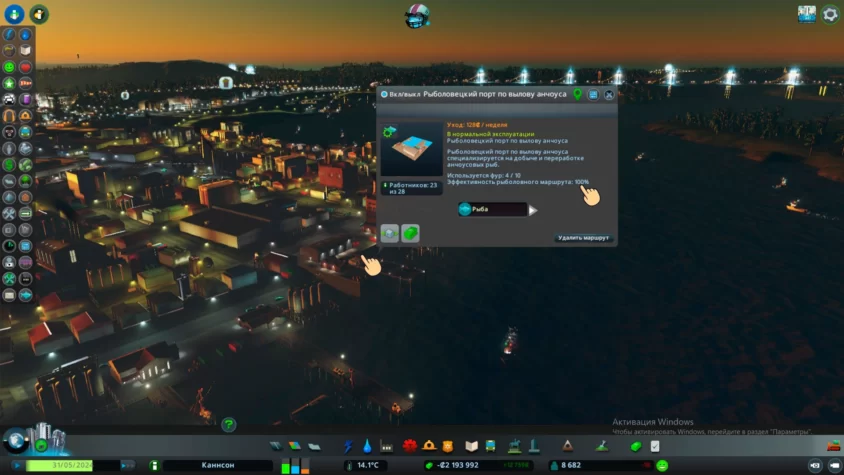Open the factory industry build menu
Viewport: 844px width, 475px height.
point(386,446)
